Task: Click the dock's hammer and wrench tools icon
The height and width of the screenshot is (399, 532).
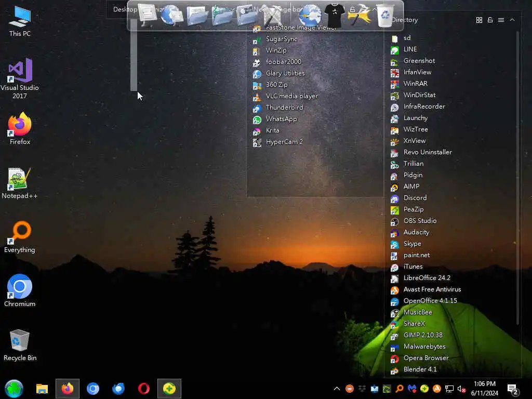Action: [x=360, y=15]
